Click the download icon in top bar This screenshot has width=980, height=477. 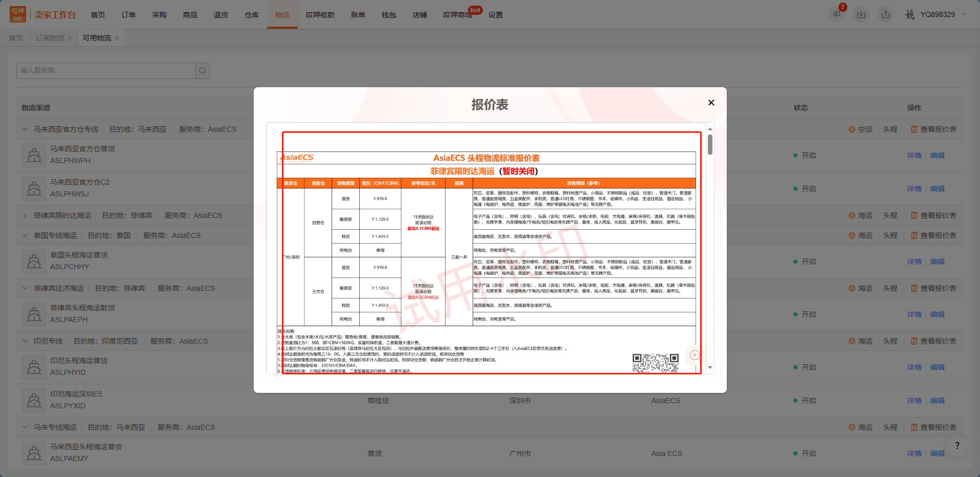[861, 14]
